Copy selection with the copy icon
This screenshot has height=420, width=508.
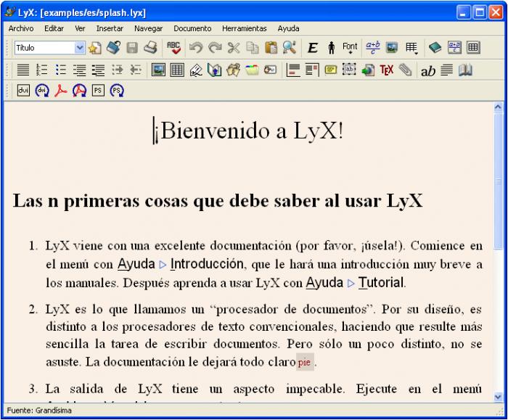[252, 48]
